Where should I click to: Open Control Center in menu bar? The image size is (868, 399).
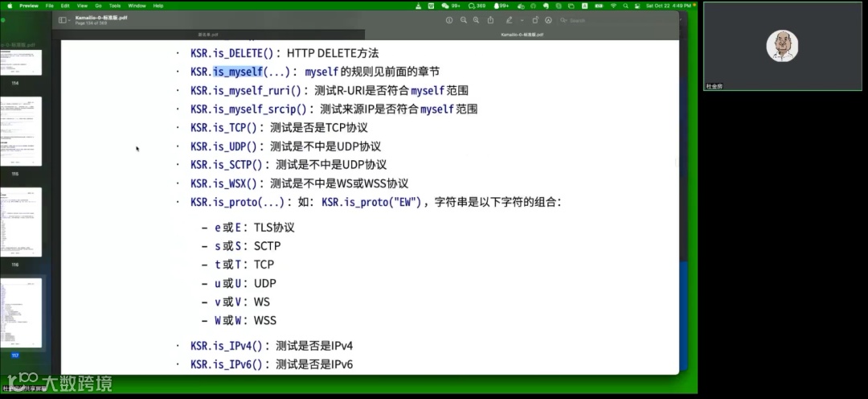point(637,6)
